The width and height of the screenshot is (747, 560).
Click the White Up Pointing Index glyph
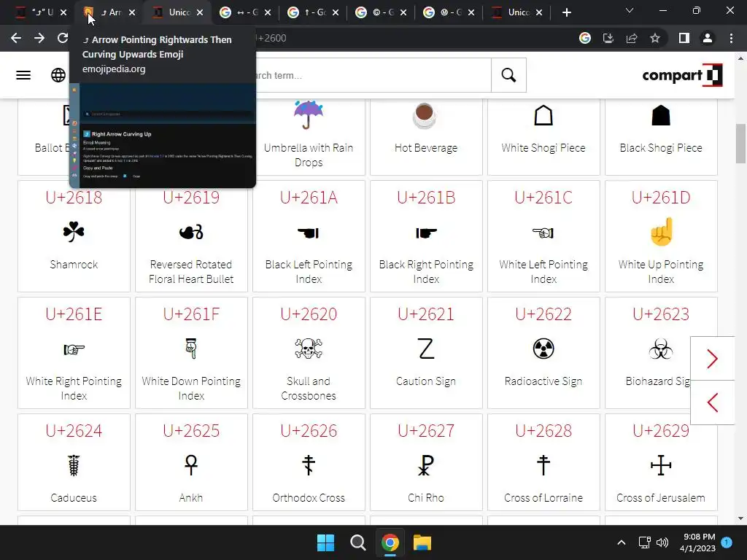point(661,231)
